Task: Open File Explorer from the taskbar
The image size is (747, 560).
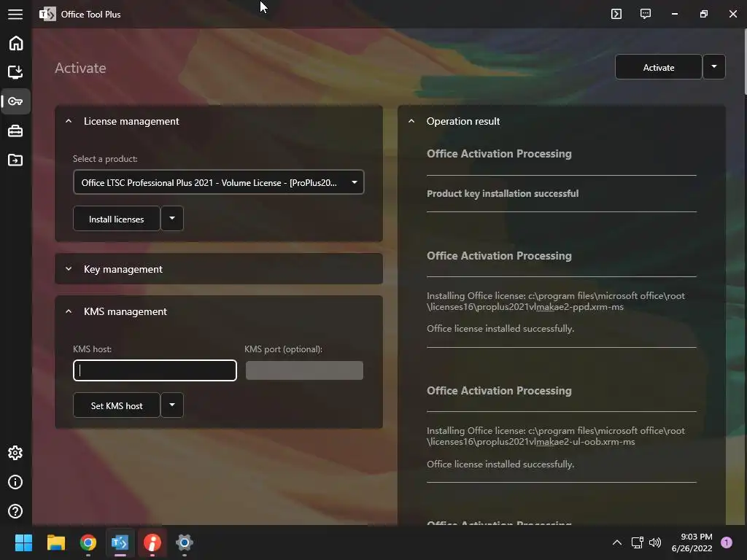Action: 55,542
